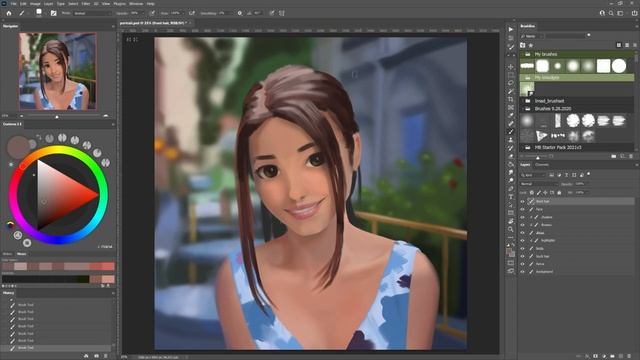Image resolution: width=640 pixels, height=360 pixels.
Task: Select the background layer name
Action: click(x=544, y=272)
